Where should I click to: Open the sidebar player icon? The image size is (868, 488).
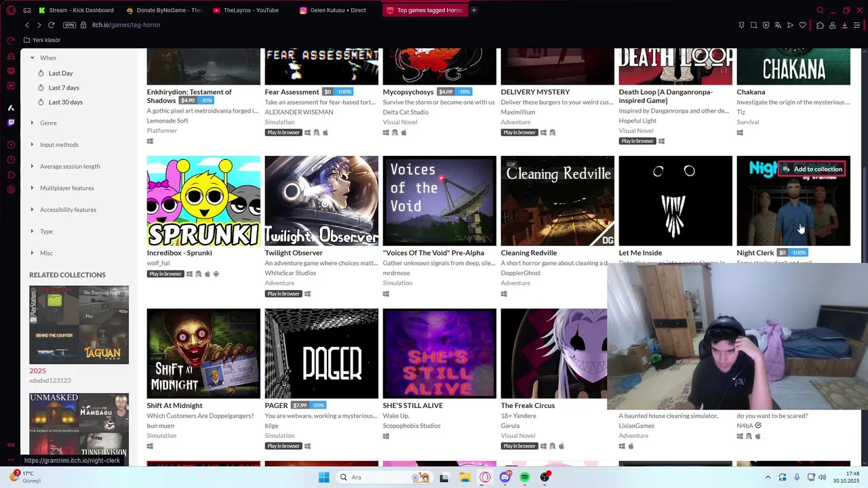[11, 145]
